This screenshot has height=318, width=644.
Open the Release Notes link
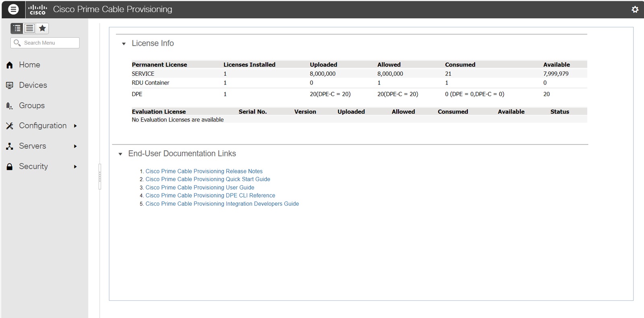coord(204,171)
